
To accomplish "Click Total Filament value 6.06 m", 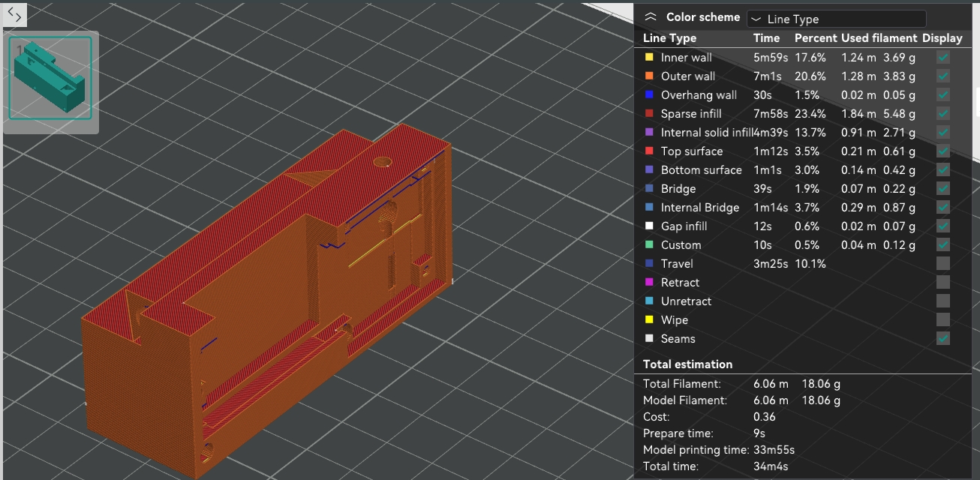I will (771, 383).
